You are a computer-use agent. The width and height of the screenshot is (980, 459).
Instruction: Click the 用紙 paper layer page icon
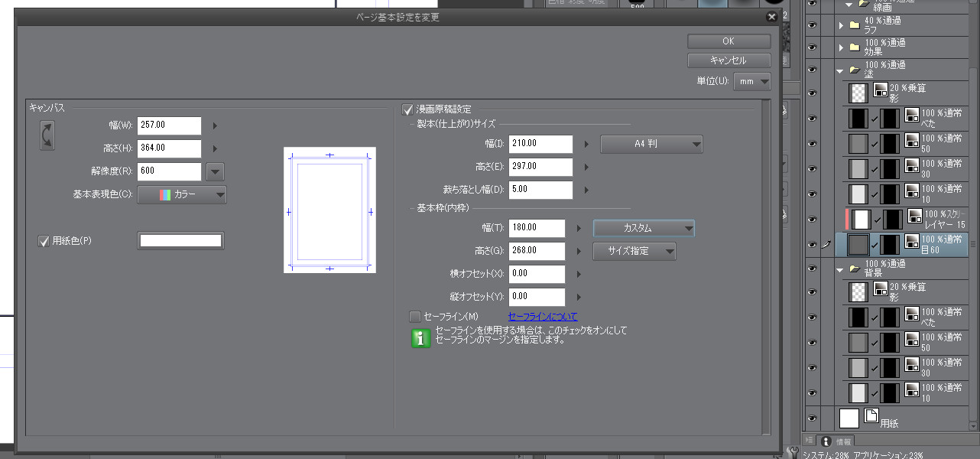871,416
